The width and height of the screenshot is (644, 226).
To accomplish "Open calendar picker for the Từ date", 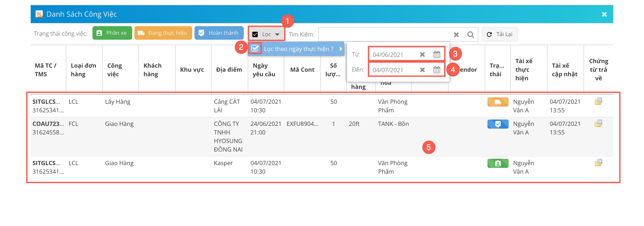I will coord(437,55).
